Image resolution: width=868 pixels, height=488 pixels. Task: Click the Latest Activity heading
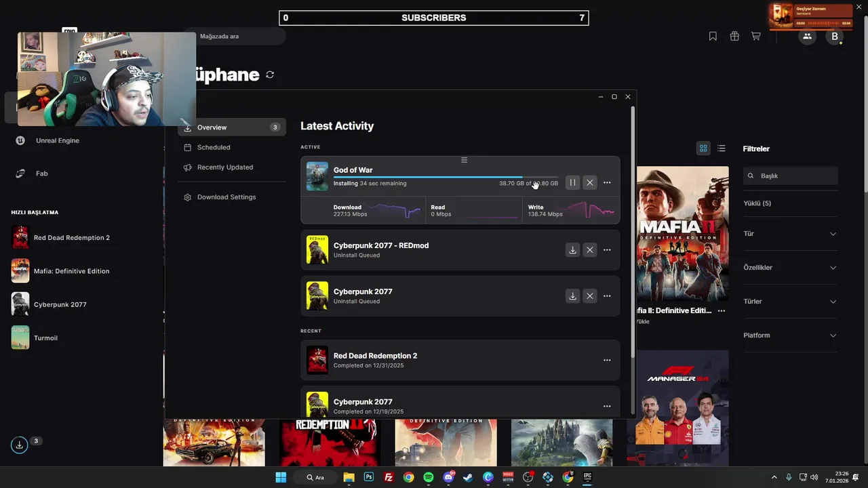[x=337, y=126]
